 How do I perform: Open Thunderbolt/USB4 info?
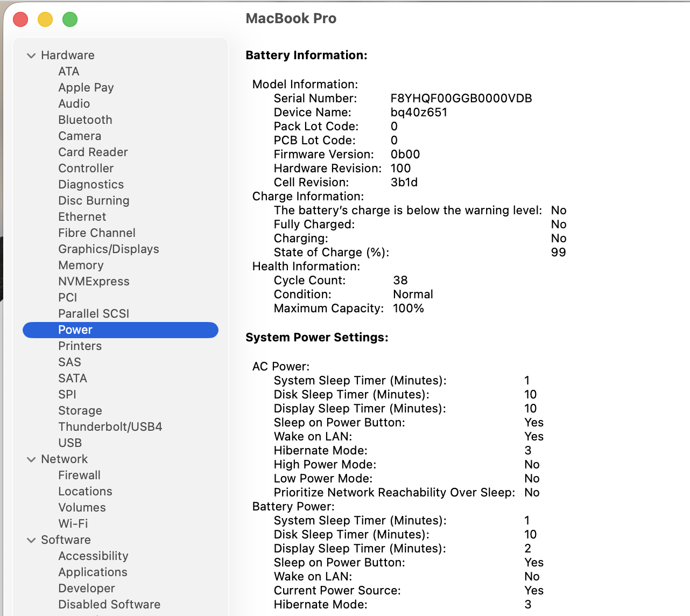click(110, 427)
